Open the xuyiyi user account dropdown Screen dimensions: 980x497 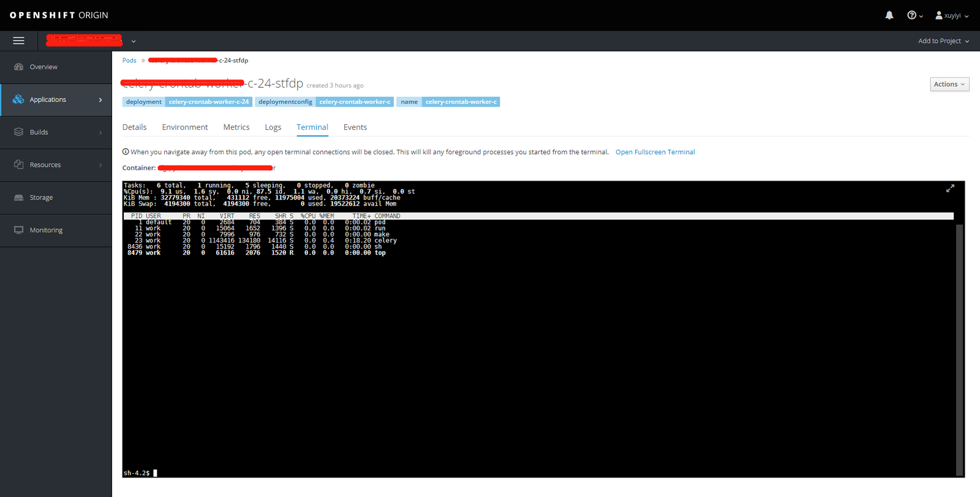tap(951, 15)
